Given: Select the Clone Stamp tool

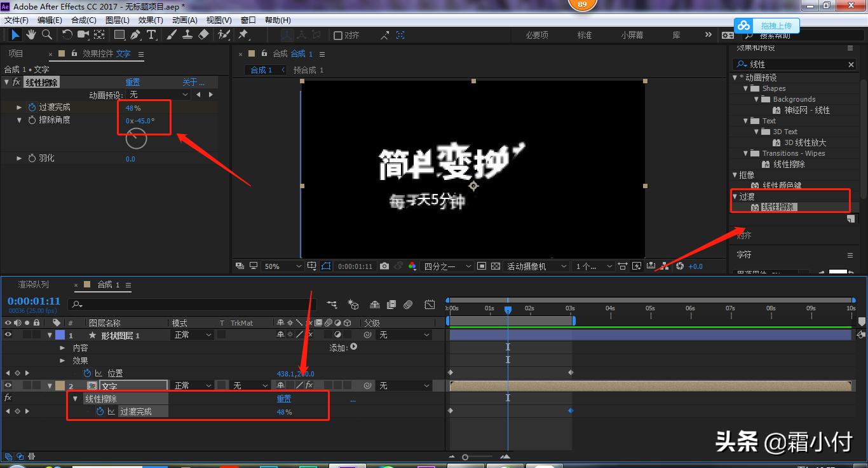Looking at the screenshot, I should click(188, 34).
